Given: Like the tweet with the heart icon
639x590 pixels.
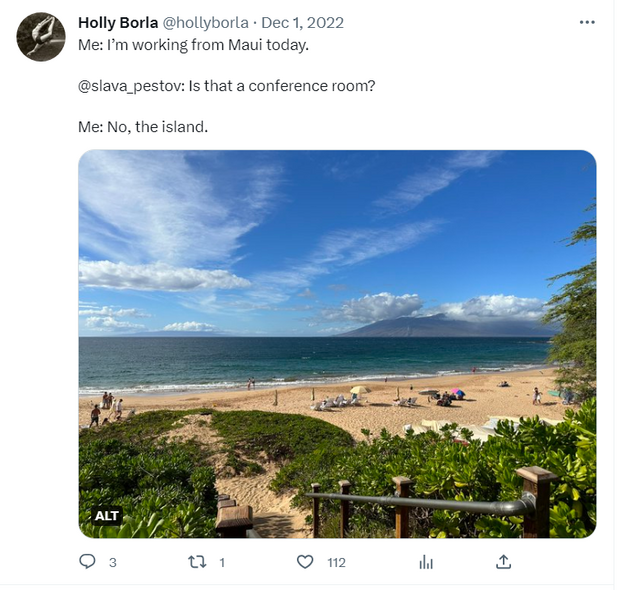Looking at the screenshot, I should (x=306, y=562).
